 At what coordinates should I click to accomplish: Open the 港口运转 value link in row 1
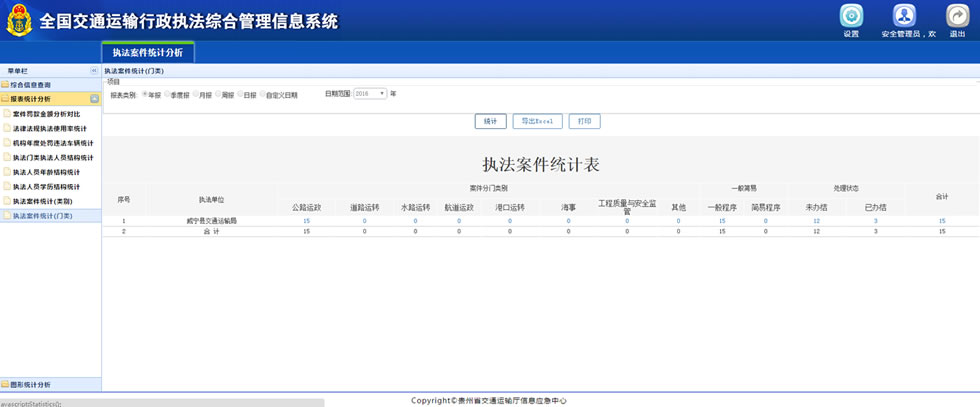click(509, 221)
